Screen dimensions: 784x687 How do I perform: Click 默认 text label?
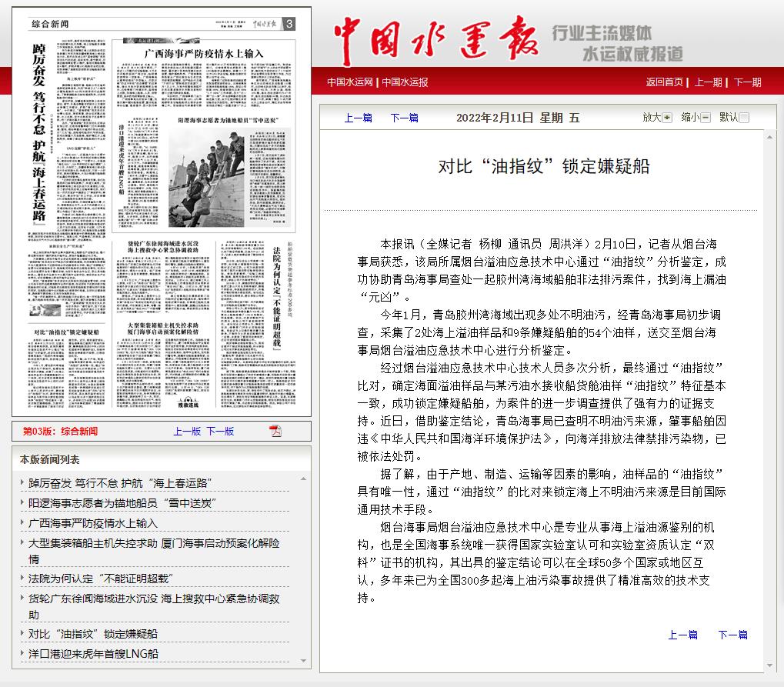(729, 118)
